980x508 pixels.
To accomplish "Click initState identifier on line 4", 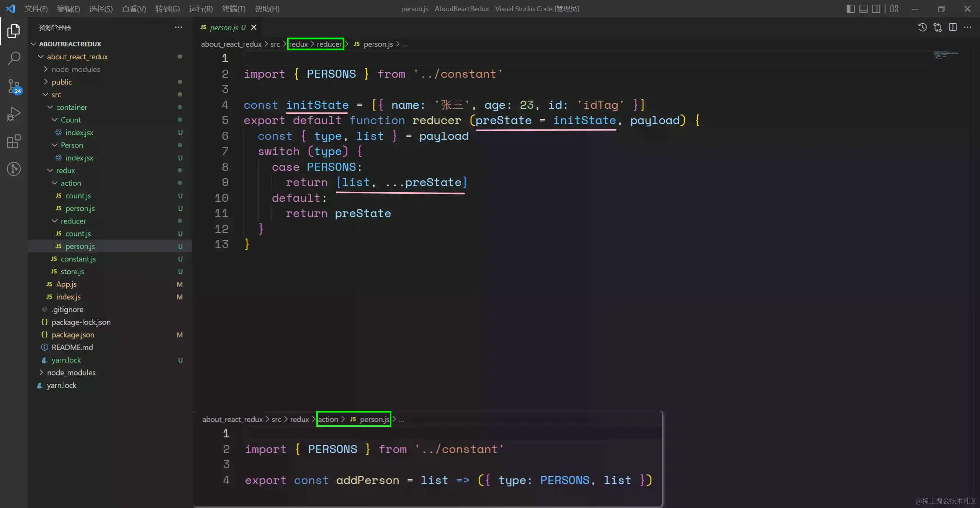I will pos(317,105).
